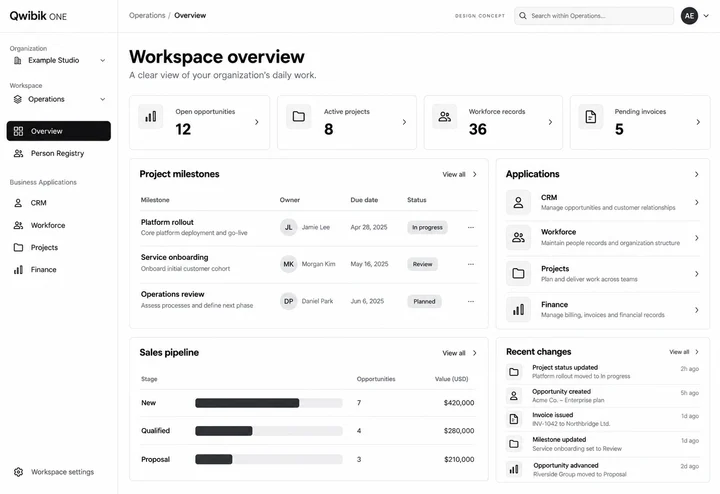This screenshot has width=720, height=494.
Task: Click the Workforce title in Applications panel
Action: [x=558, y=232]
